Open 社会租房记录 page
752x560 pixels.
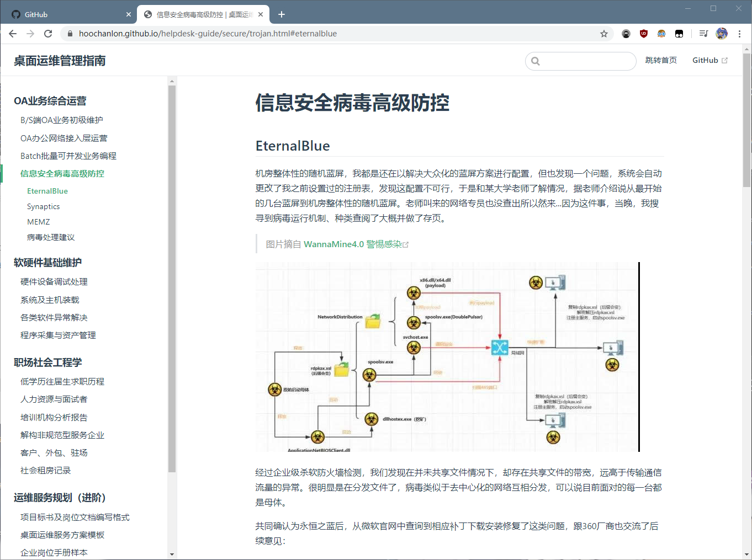(x=46, y=470)
